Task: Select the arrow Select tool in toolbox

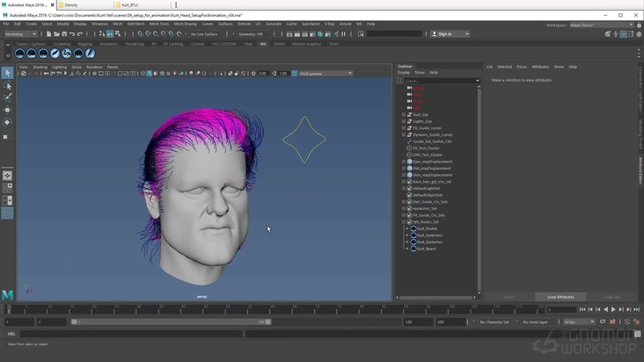Action: pyautogui.click(x=7, y=73)
